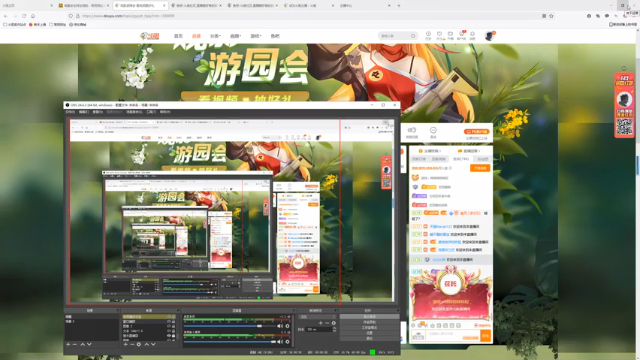This screenshot has height=360, width=640.
Task: Move selected source up in Sources panel
Action: pyautogui.click(x=147, y=344)
